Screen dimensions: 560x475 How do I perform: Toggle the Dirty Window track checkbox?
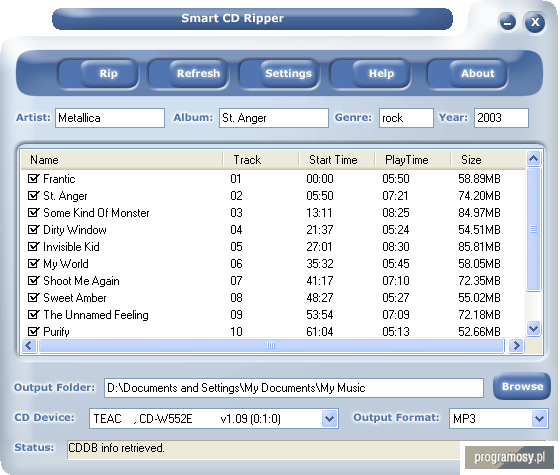click(33, 229)
